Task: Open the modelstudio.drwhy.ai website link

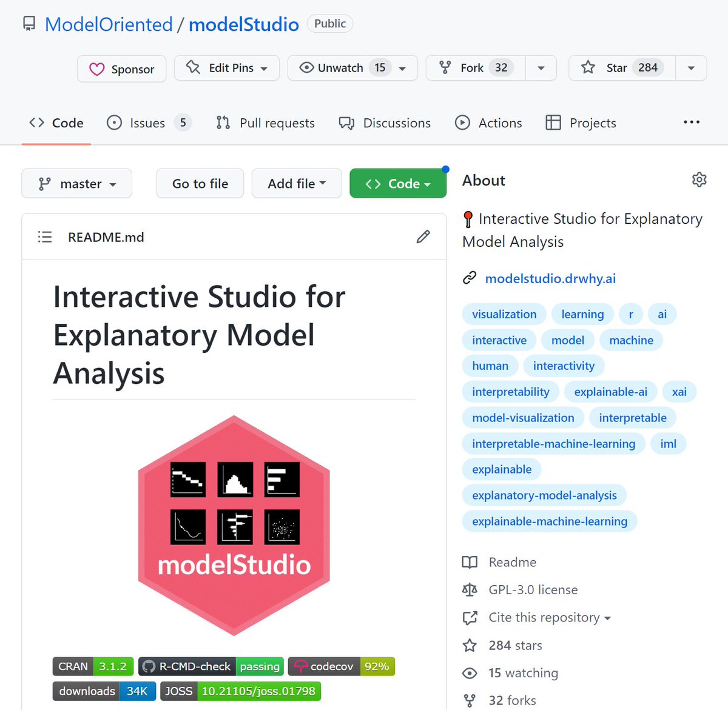Action: point(550,278)
